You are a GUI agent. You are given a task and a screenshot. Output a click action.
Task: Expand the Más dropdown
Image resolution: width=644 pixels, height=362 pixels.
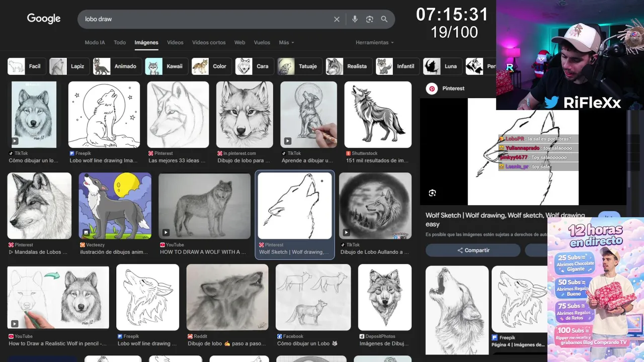[x=286, y=43]
